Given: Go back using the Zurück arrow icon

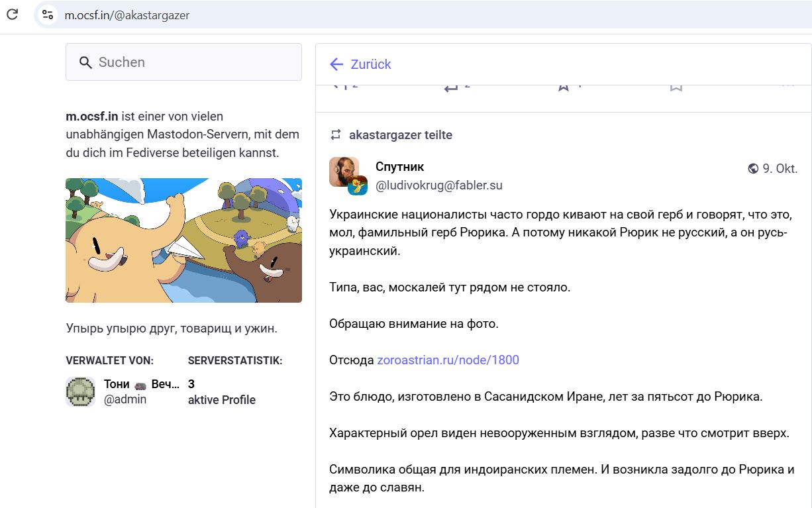Looking at the screenshot, I should coord(336,64).
